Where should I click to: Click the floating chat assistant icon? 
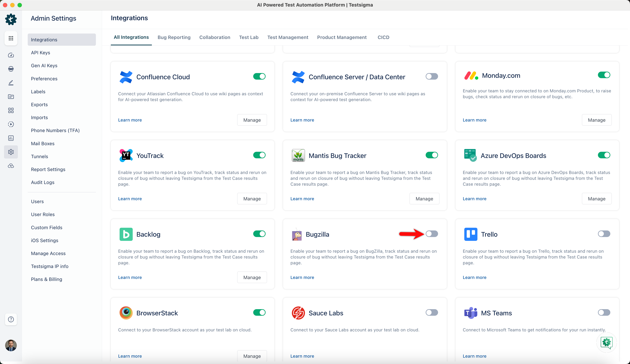point(606,342)
